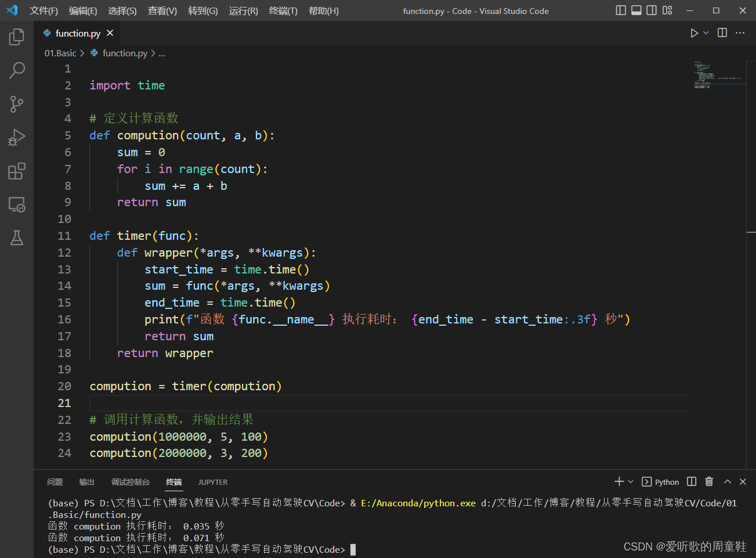Toggle primary side bar layout button

point(621,10)
